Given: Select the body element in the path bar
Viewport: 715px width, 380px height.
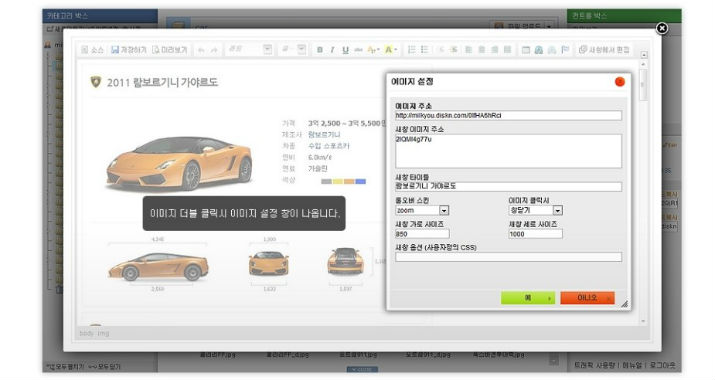Looking at the screenshot, I should tap(86, 333).
